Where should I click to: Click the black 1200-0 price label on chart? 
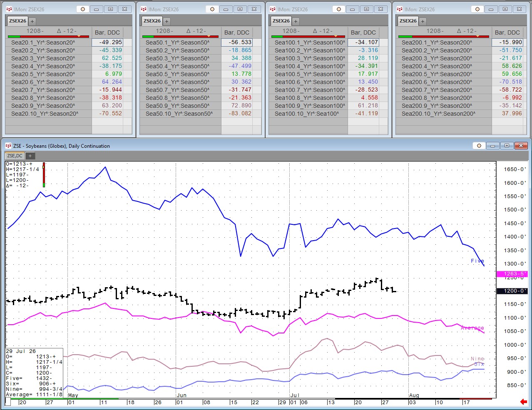pos(512,291)
